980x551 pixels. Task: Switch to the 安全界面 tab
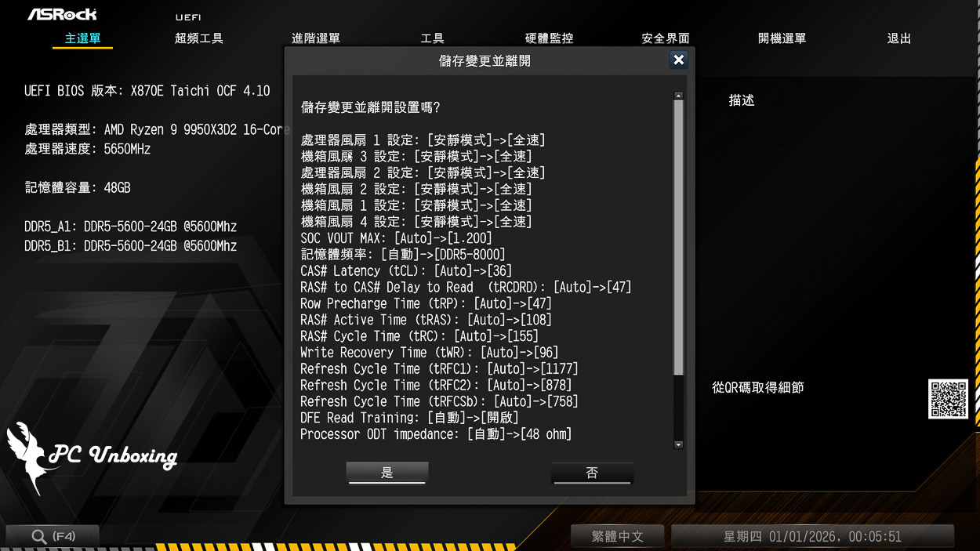666,38
